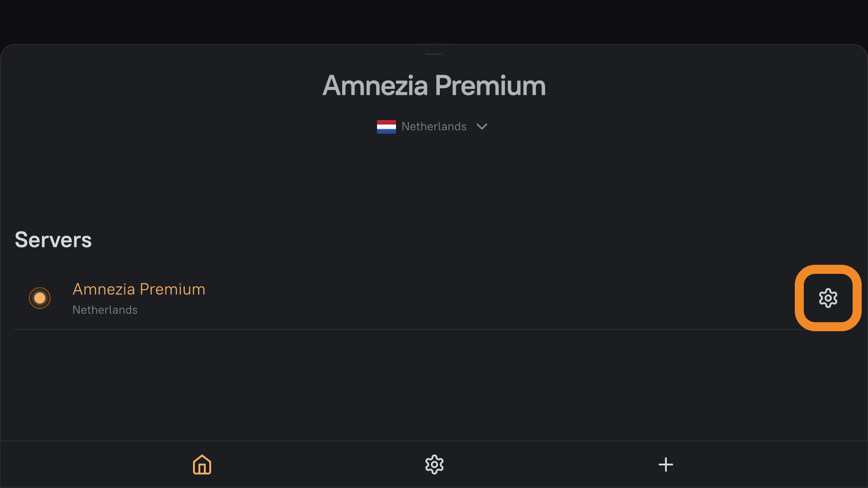Image resolution: width=868 pixels, height=488 pixels.
Task: Open the Settings tab in bottom bar
Action: (x=434, y=465)
